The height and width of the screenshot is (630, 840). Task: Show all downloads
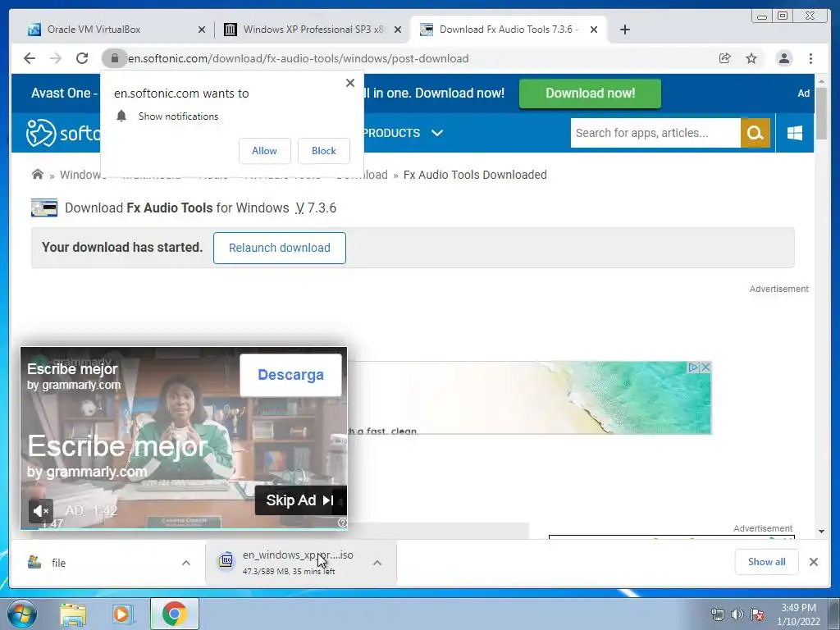click(x=767, y=562)
